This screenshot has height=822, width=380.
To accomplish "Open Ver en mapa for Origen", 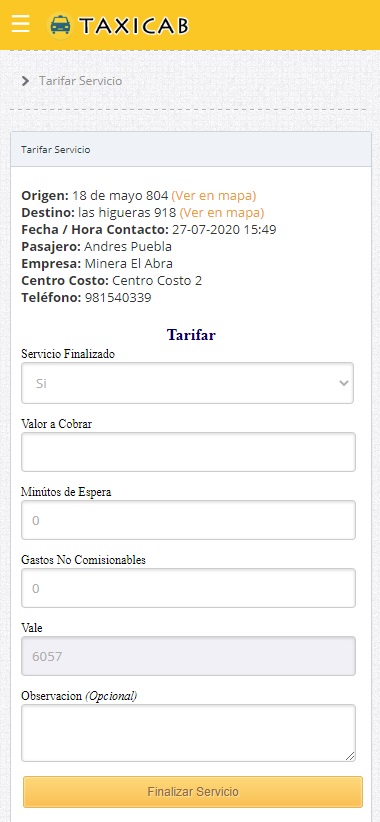I will pos(214,196).
